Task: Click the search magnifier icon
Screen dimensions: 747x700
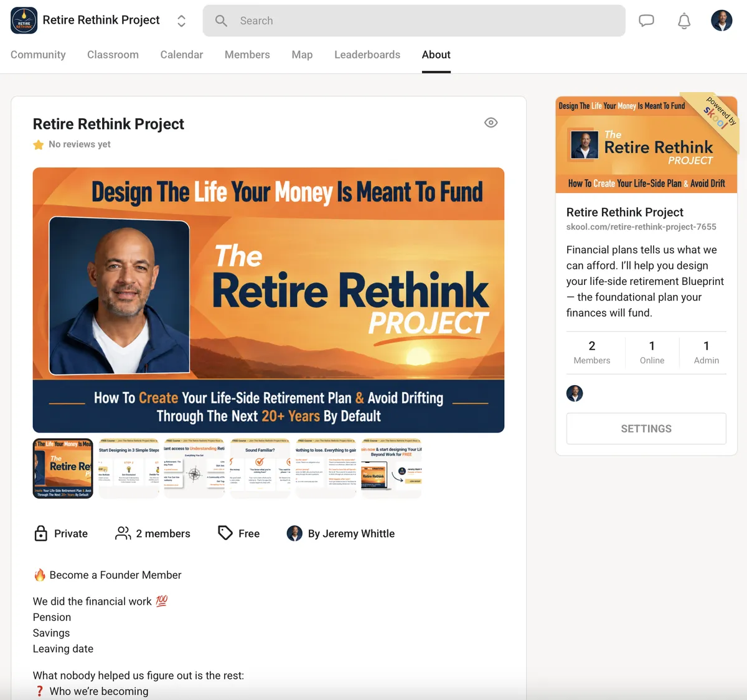Action: pyautogui.click(x=221, y=21)
